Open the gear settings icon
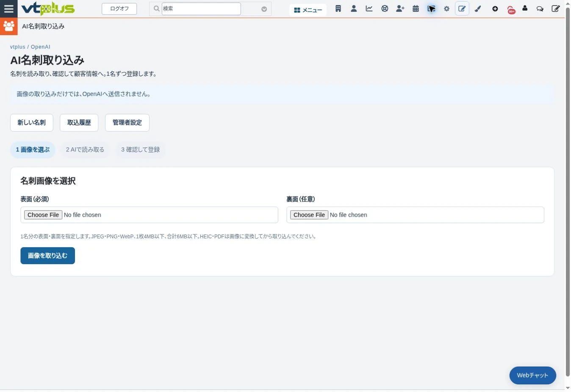The width and height of the screenshot is (571, 392). click(x=446, y=8)
